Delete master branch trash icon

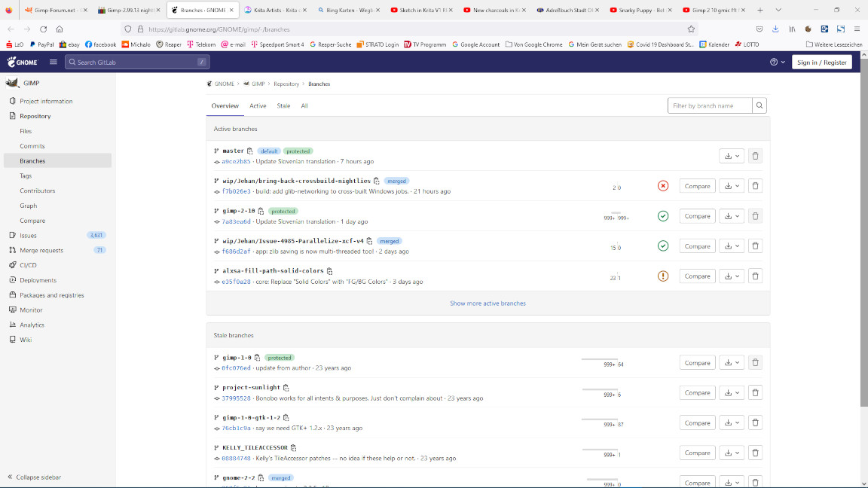755,156
